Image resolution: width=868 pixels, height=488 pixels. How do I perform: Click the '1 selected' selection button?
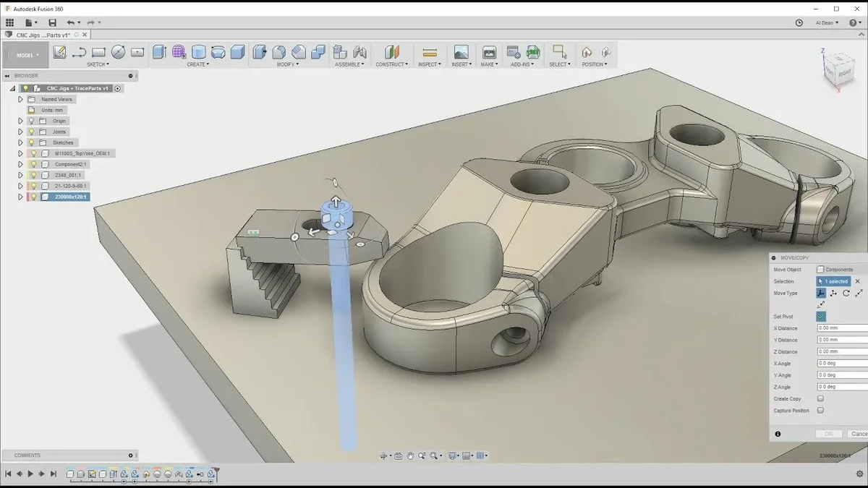click(833, 281)
